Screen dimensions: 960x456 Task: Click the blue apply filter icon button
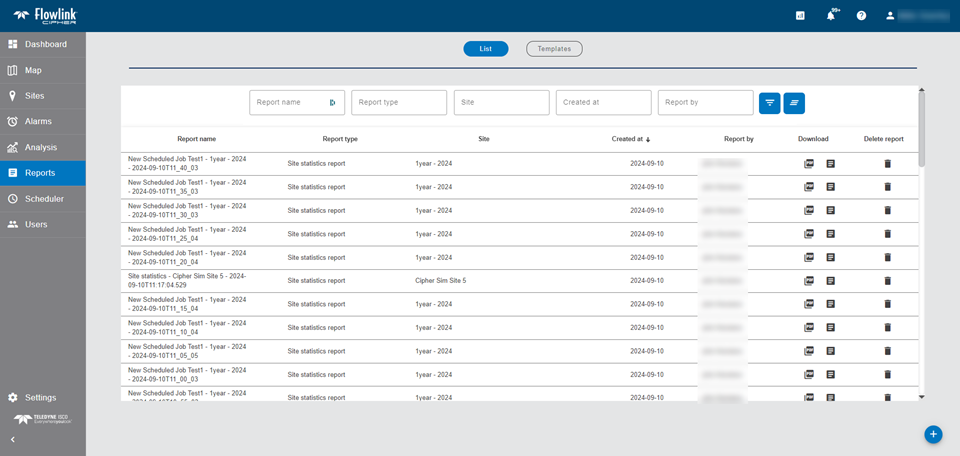(770, 103)
